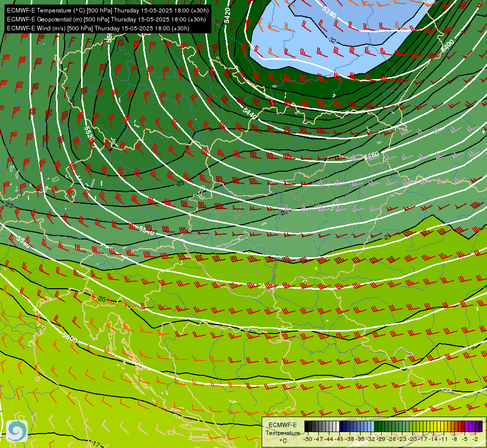Click the -35 legend scale value
The image size is (487, 448).
[360, 439]
